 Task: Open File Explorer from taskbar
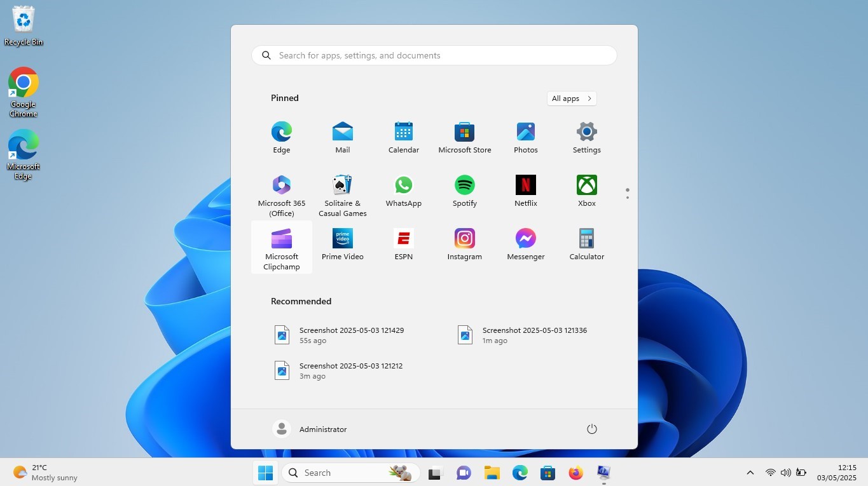(492, 473)
